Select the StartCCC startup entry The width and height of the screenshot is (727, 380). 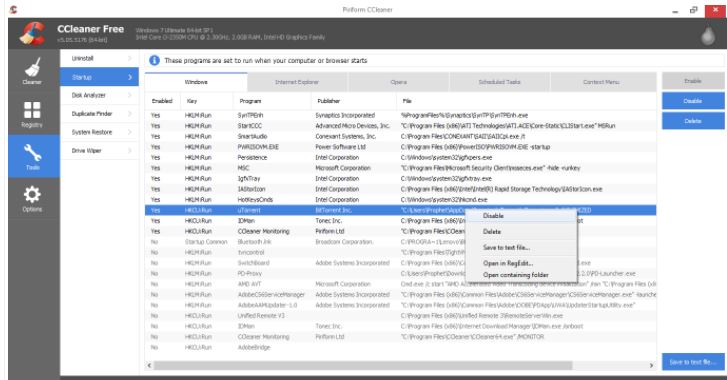pos(401,126)
